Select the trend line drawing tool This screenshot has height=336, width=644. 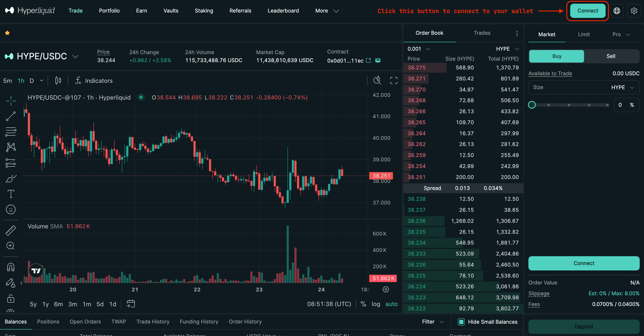pyautogui.click(x=11, y=116)
